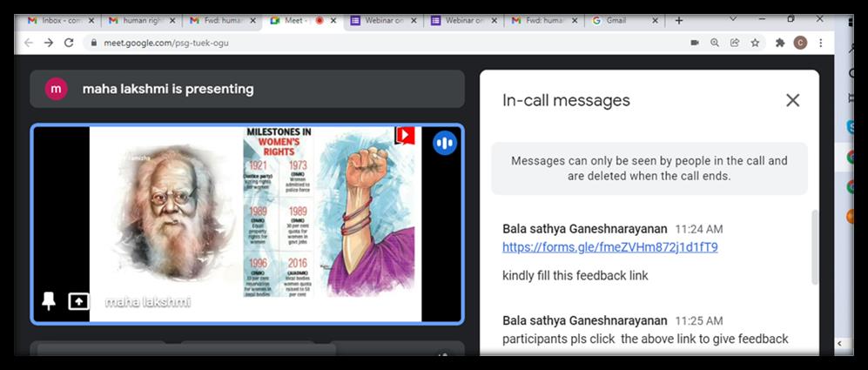Image resolution: width=868 pixels, height=370 pixels.
Task: Pin maha lakshmi's presentation tile
Action: point(49,301)
